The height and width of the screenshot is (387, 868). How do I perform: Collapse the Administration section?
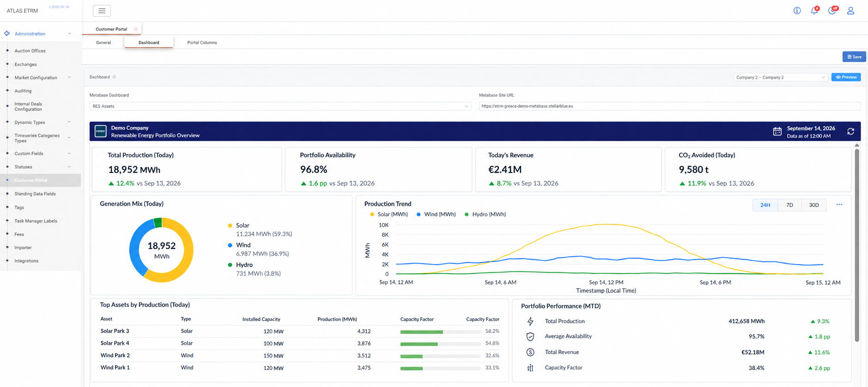(69, 34)
